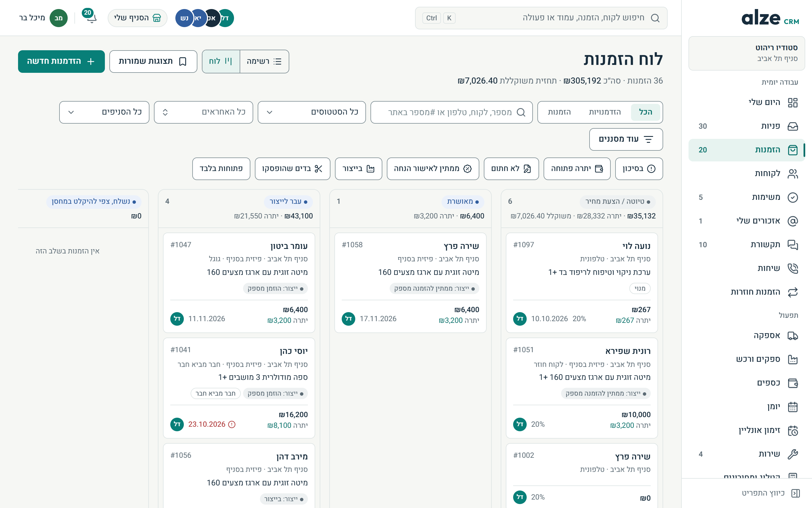
Task: Open כל הסטטוסים status dropdown
Action: pyautogui.click(x=312, y=112)
